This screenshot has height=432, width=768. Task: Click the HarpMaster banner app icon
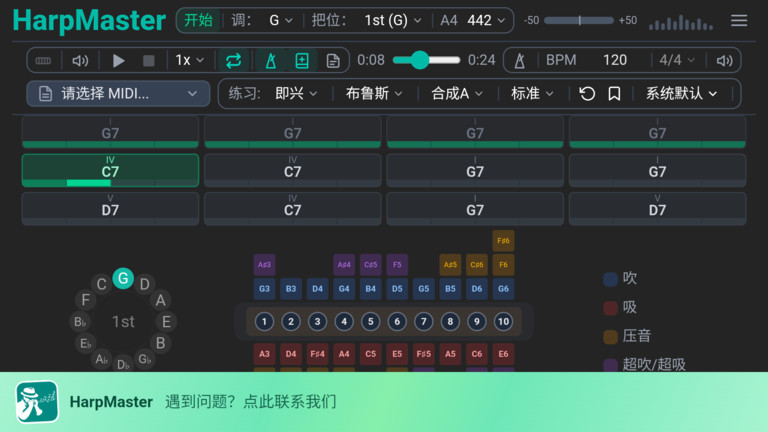[37, 402]
